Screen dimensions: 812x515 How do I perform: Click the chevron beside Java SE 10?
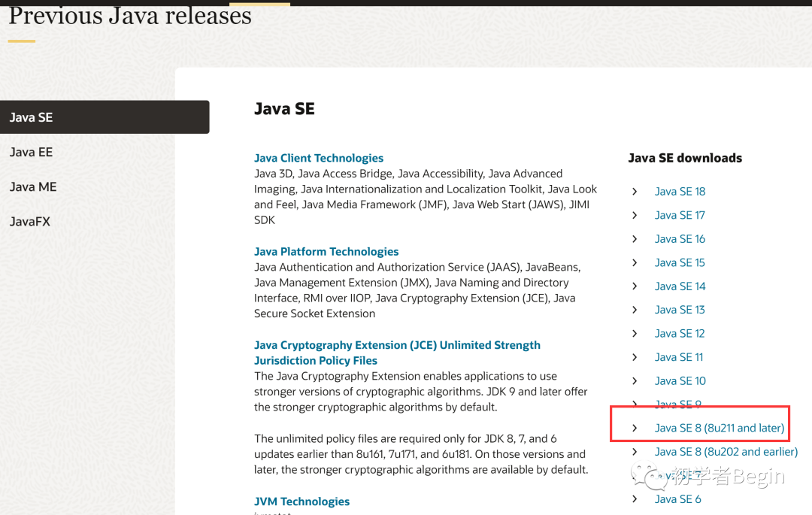635,381
